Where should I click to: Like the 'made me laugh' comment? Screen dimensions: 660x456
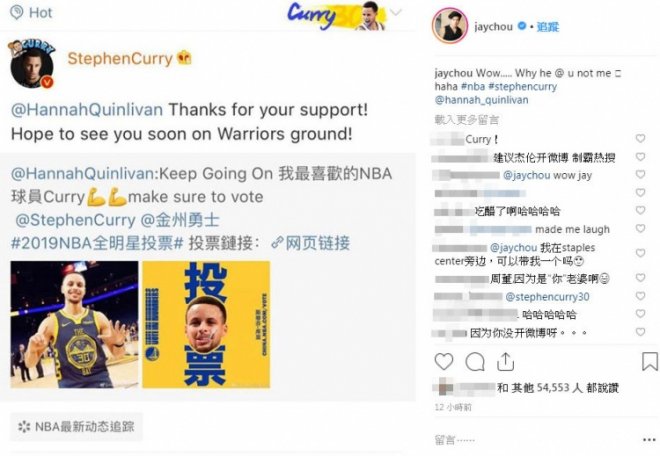click(x=640, y=229)
